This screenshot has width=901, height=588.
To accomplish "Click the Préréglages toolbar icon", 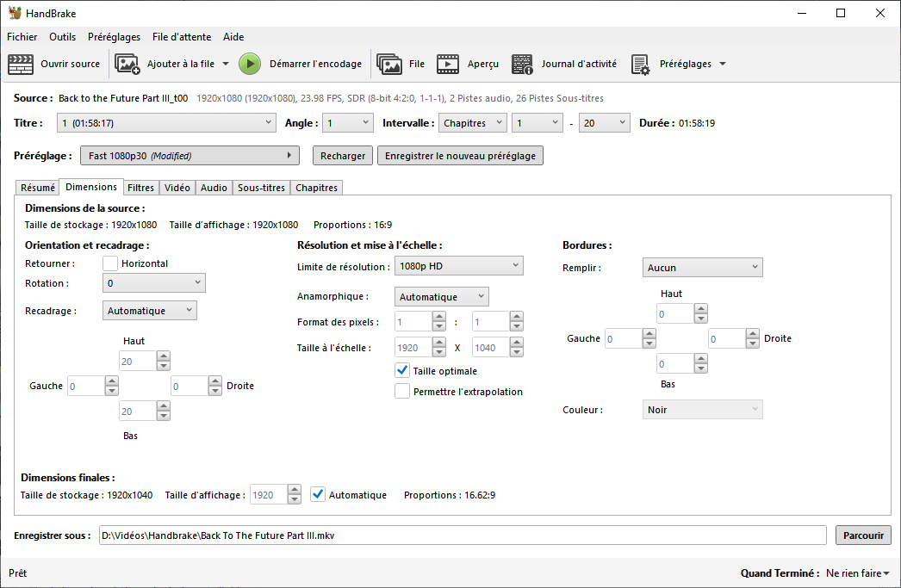I will 640,64.
